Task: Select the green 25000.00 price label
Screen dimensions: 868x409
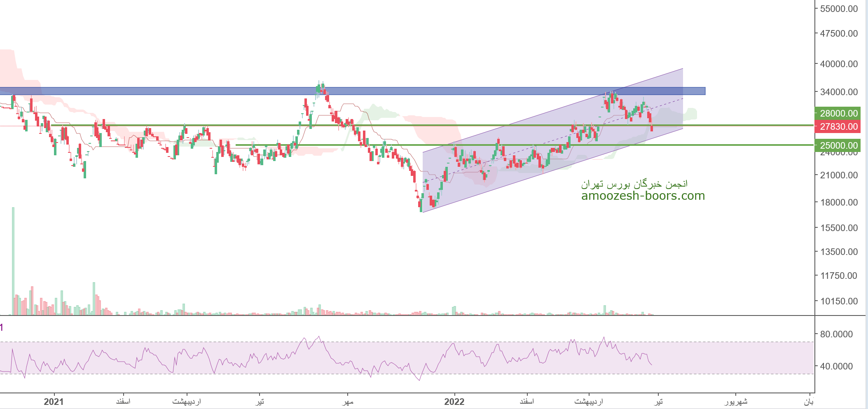Action: (838, 145)
